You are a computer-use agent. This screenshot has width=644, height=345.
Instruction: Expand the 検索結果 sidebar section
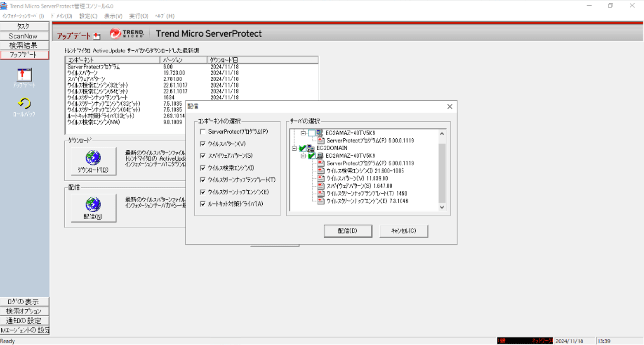(24, 45)
